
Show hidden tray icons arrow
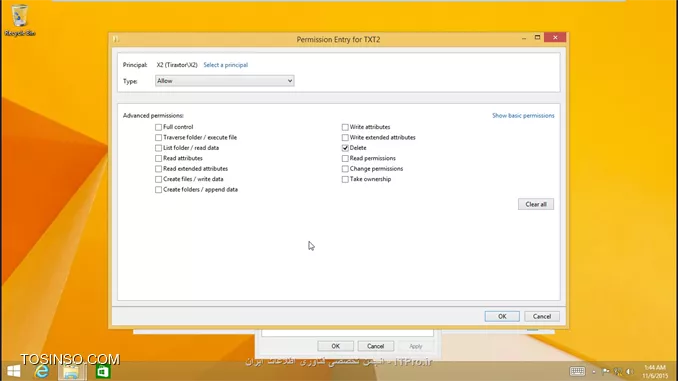click(x=594, y=371)
